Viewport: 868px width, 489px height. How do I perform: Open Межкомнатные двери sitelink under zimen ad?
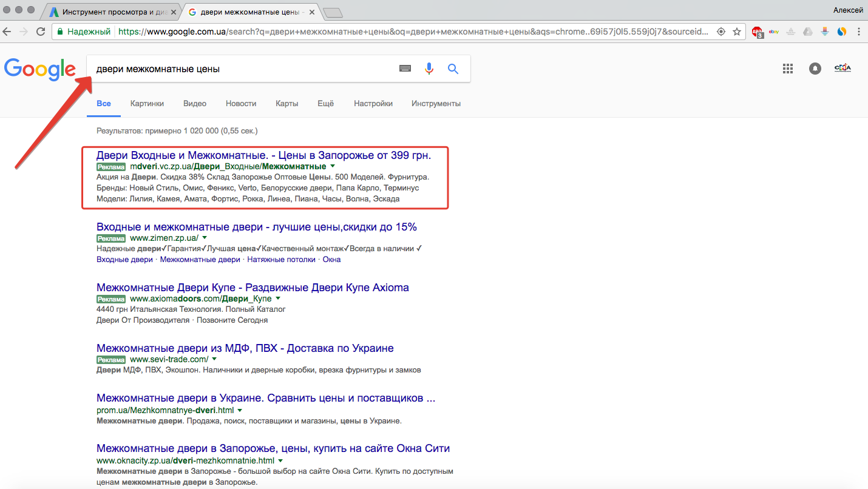200,260
